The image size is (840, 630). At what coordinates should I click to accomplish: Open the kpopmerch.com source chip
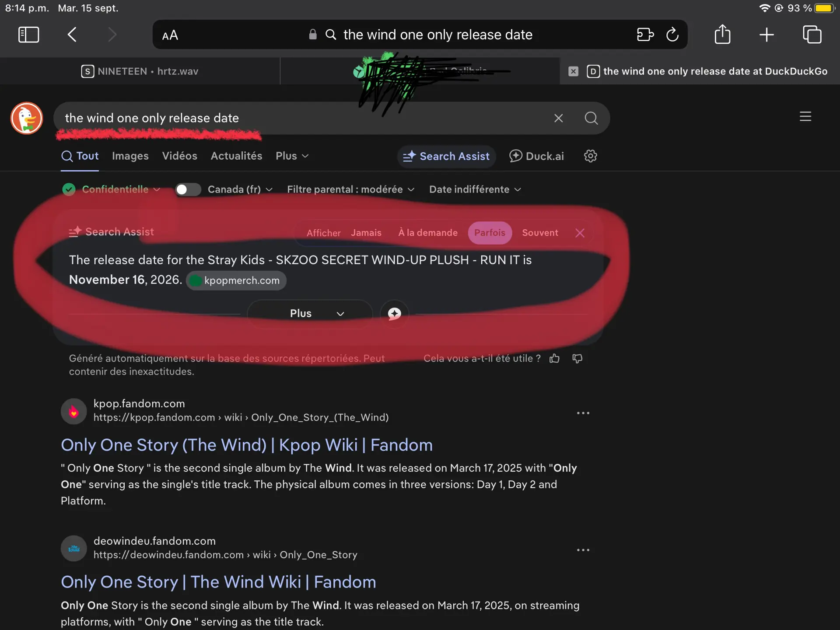[236, 280]
